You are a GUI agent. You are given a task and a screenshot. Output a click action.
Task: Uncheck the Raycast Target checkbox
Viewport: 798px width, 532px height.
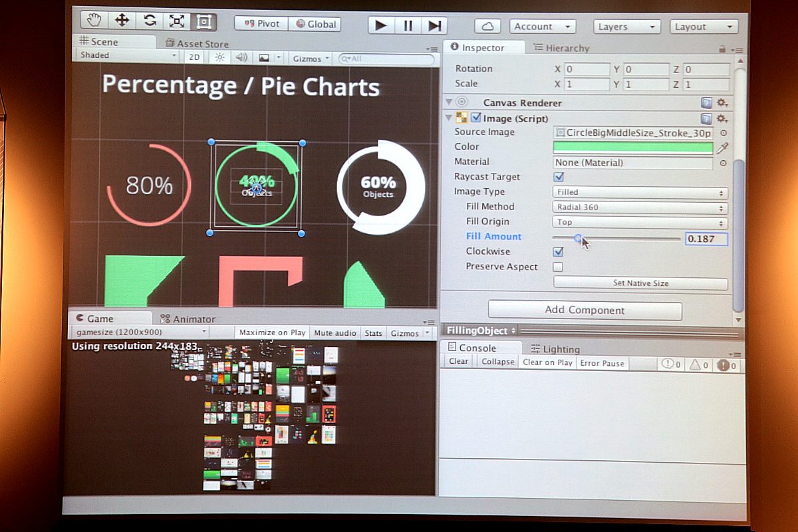point(559,177)
